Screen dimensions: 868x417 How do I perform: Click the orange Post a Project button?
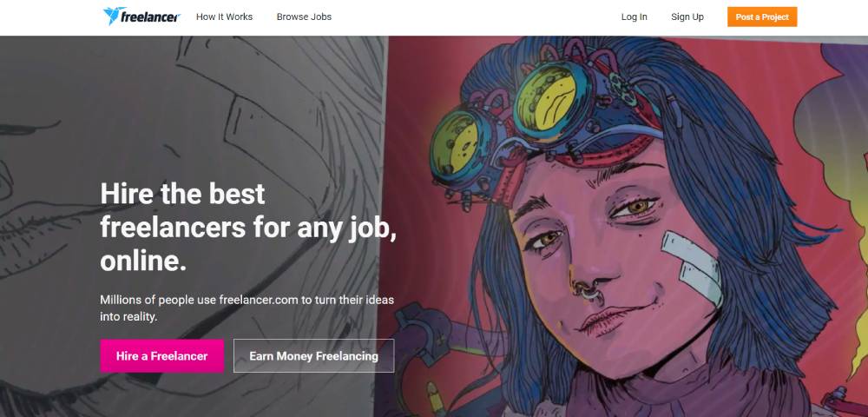click(x=762, y=17)
